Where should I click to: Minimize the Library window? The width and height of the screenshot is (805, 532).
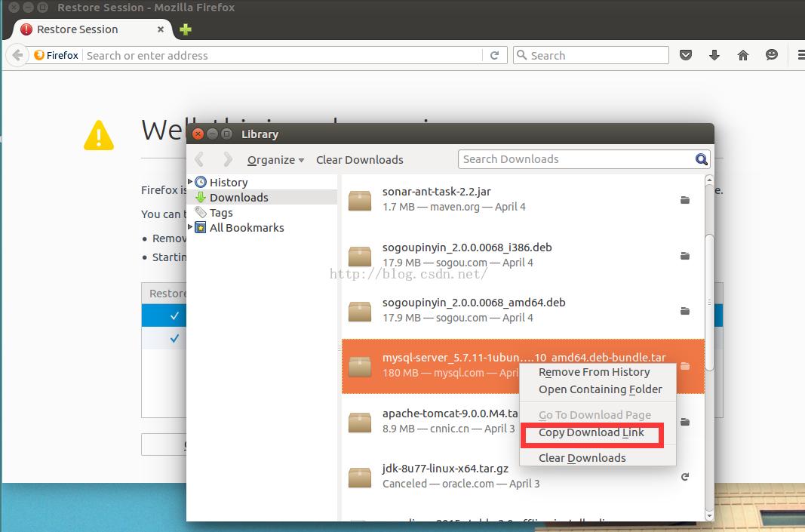(x=212, y=134)
